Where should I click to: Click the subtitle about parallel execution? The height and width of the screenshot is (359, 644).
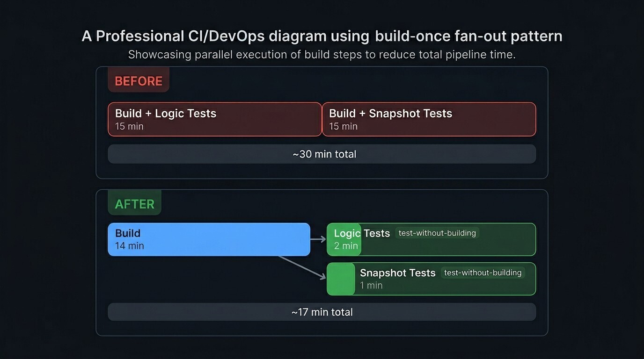coord(322,54)
